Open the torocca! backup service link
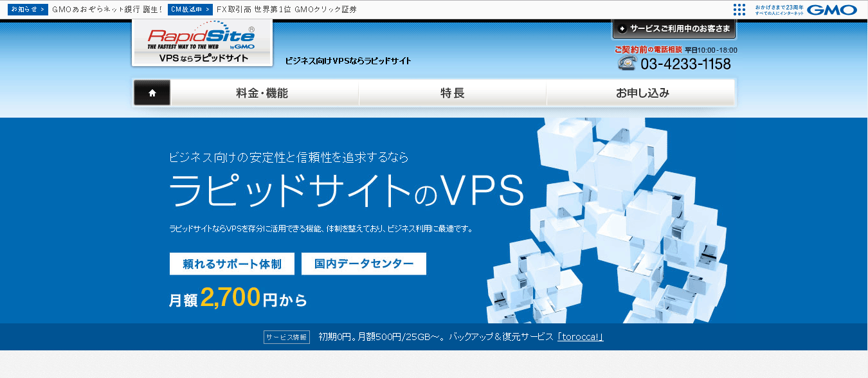The image size is (868, 378). tap(581, 337)
